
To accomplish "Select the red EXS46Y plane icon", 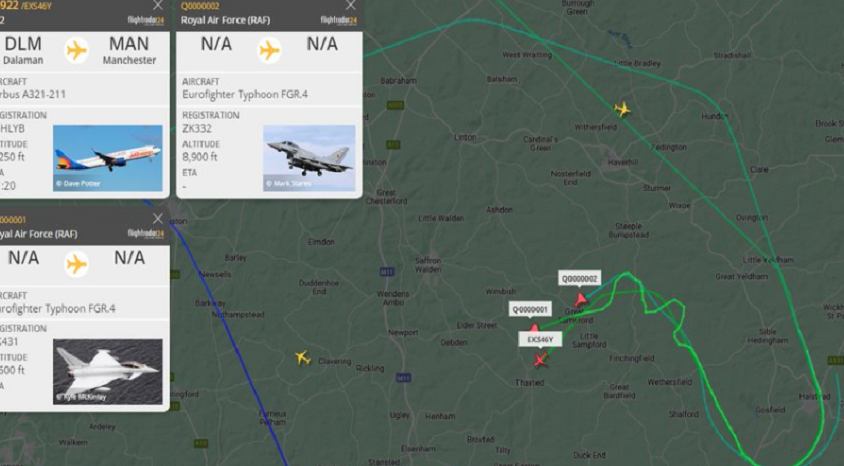I will [540, 359].
